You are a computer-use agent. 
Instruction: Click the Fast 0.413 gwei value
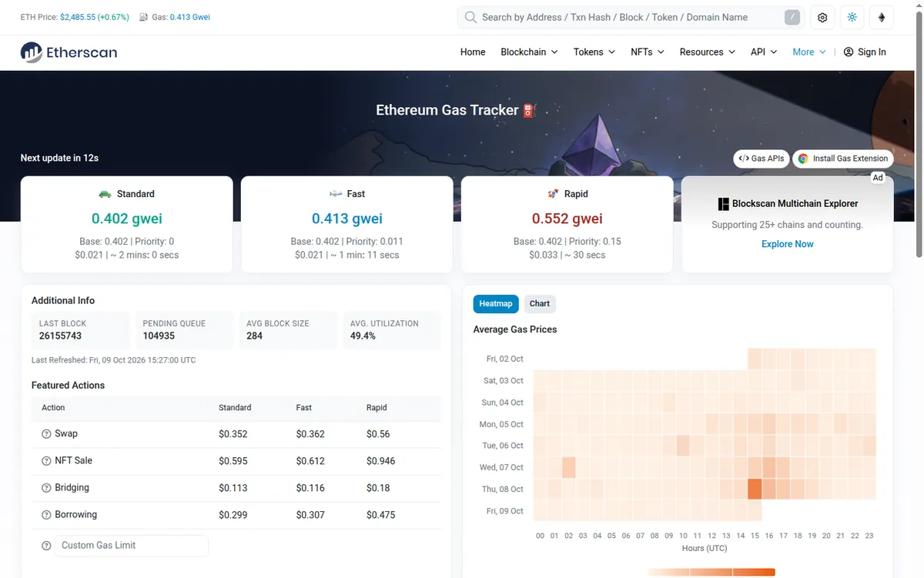347,219
